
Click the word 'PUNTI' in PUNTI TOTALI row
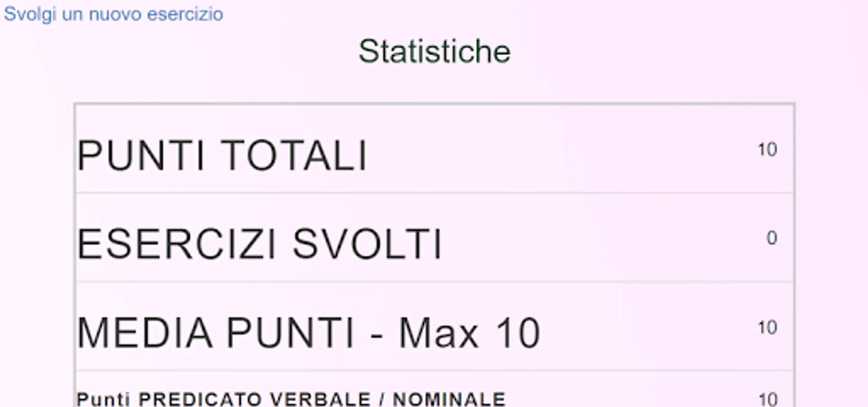141,155
